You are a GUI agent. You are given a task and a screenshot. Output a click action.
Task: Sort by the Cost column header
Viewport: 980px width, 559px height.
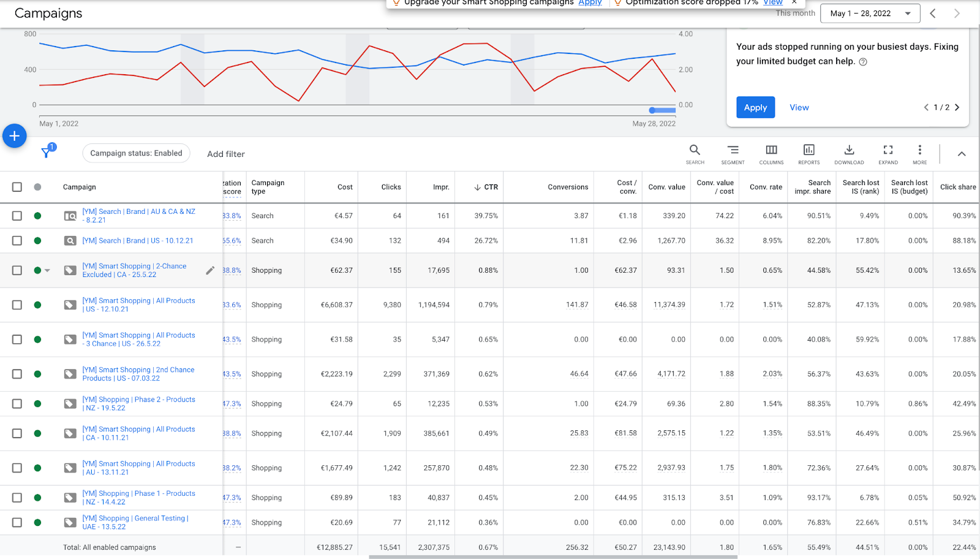point(345,188)
